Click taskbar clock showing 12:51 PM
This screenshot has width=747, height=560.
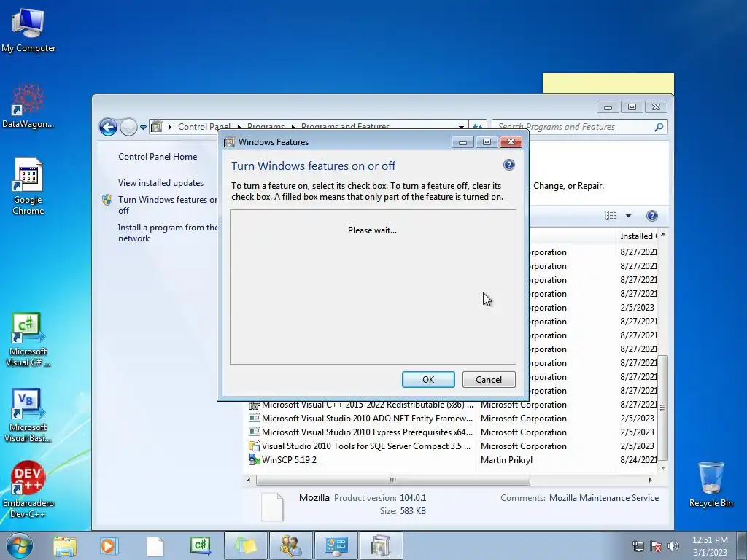pos(710,545)
